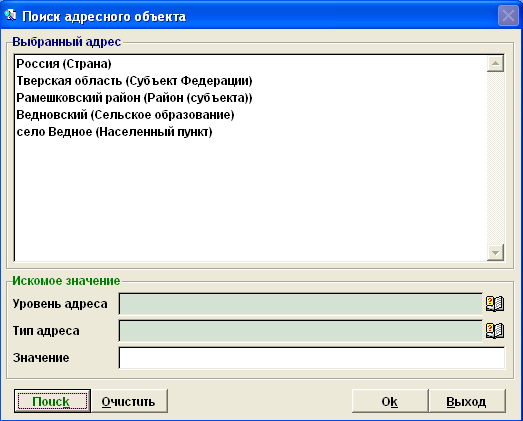Open the lookup book icon for Уровень адреса
The width and height of the screenshot is (523, 421).
[x=495, y=304]
